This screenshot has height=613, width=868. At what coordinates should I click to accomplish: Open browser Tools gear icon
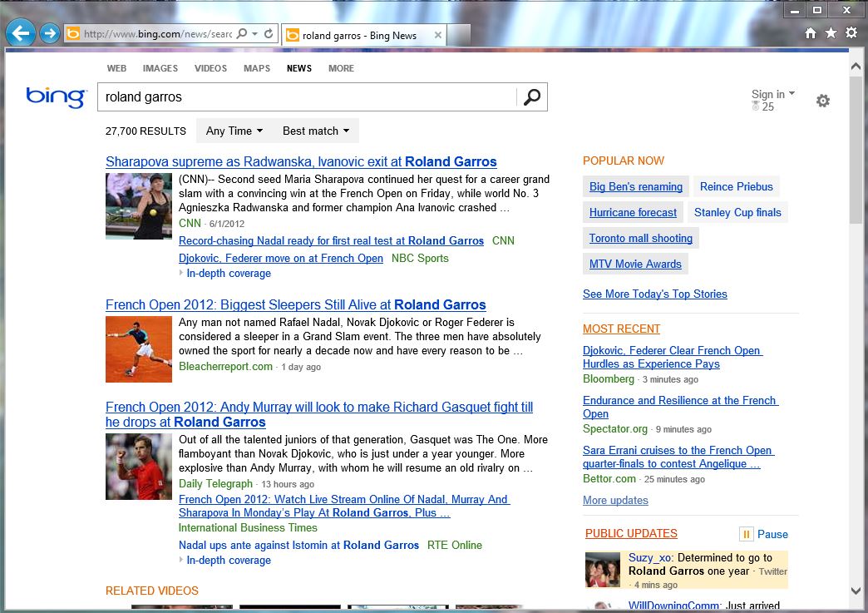point(851,32)
